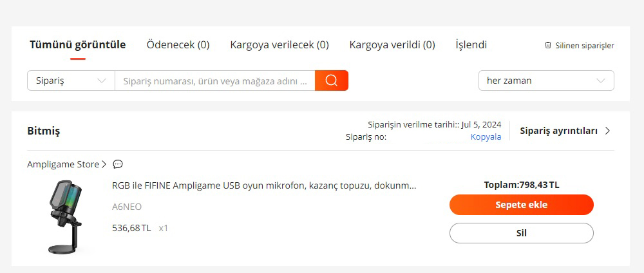Click the orange search magnifier button
Viewport: 644px width, 273px height.
[332, 80]
